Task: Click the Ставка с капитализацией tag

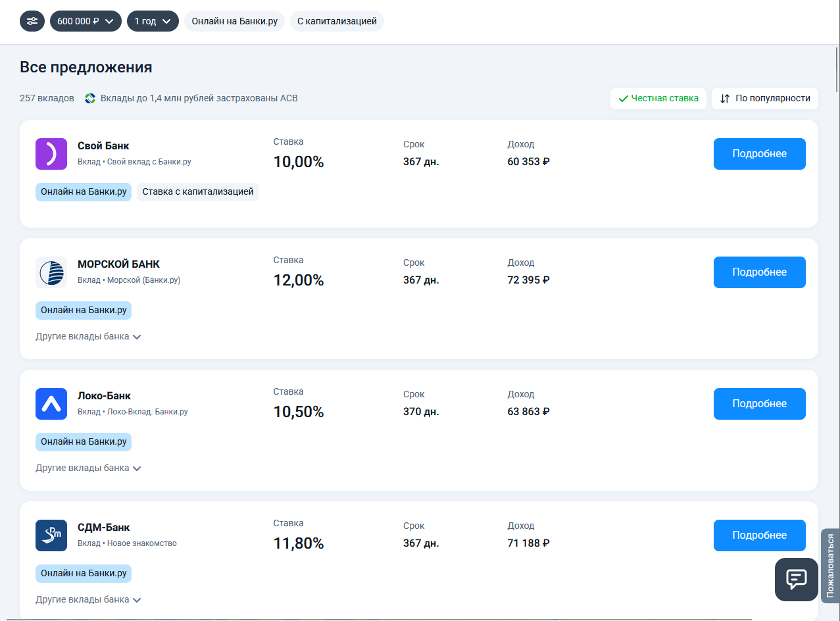Action: coord(198,192)
